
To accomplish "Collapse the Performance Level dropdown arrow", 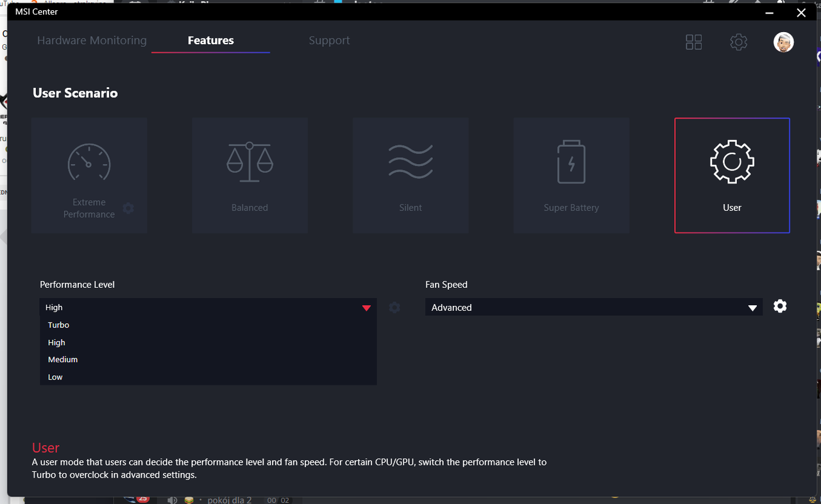I will [x=366, y=308].
